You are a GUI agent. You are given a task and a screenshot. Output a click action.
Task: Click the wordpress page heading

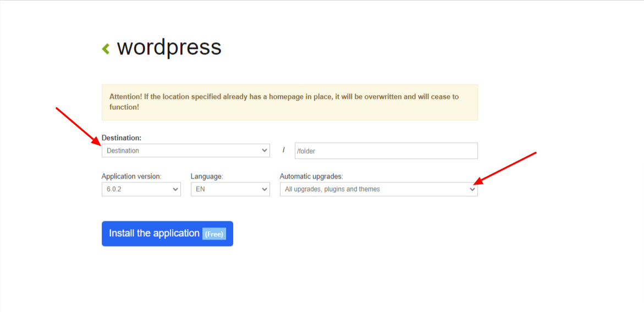pyautogui.click(x=169, y=48)
